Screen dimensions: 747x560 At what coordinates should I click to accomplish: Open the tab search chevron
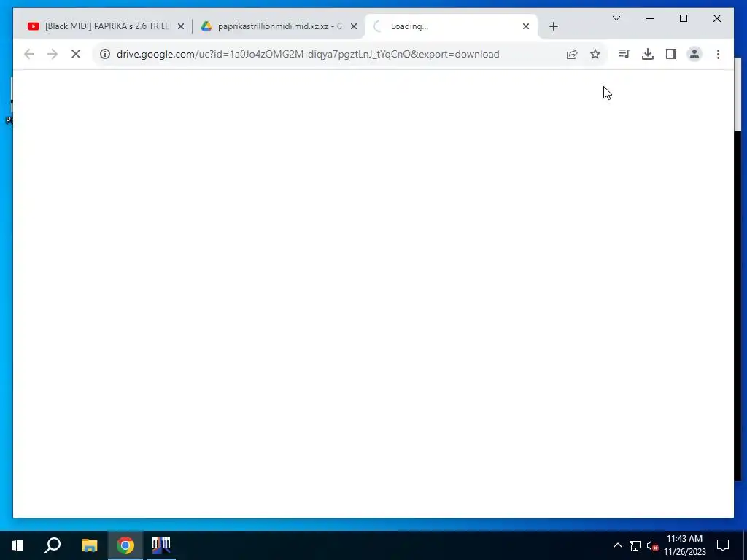(616, 18)
